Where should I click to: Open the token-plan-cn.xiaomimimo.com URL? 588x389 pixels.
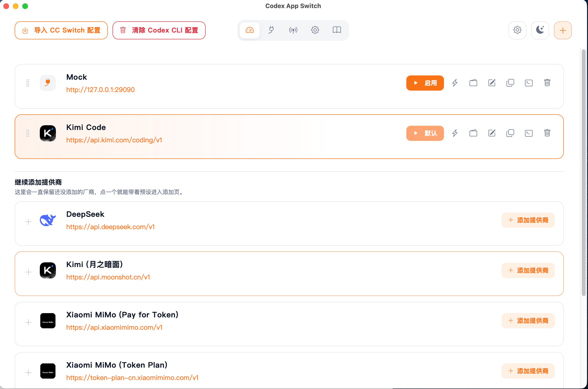click(x=132, y=378)
